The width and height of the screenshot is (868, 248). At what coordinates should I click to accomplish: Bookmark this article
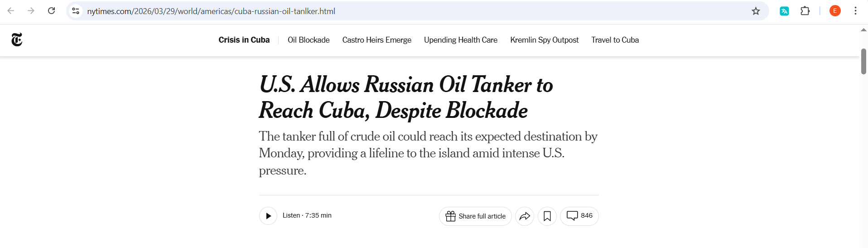[547, 216]
